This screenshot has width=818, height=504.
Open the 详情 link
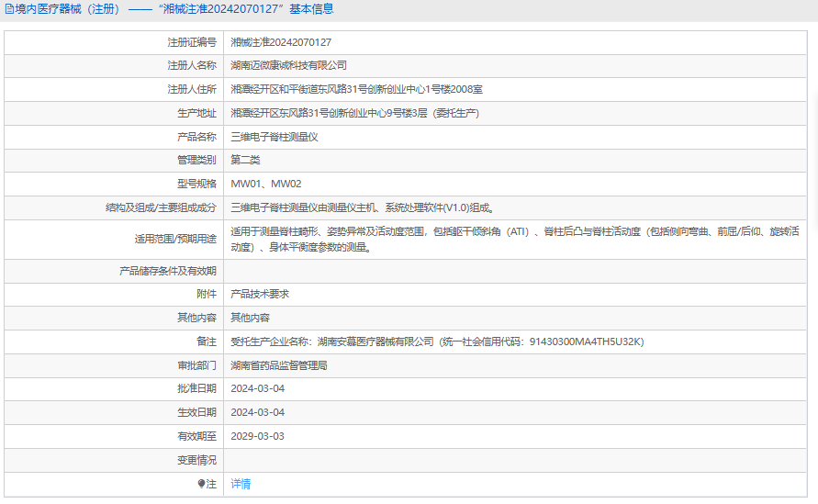coord(241,484)
